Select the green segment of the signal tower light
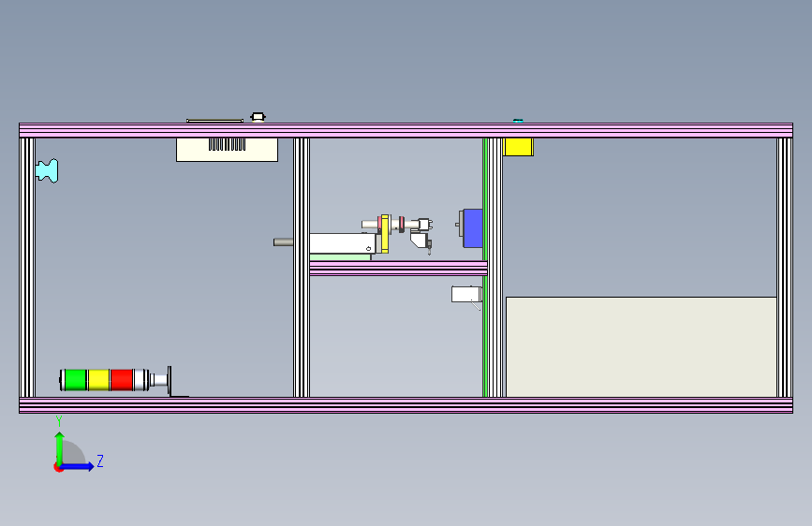 point(76,380)
